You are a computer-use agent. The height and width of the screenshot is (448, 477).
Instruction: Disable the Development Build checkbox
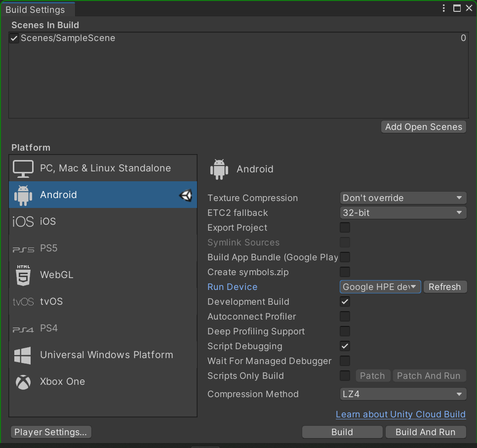(345, 301)
